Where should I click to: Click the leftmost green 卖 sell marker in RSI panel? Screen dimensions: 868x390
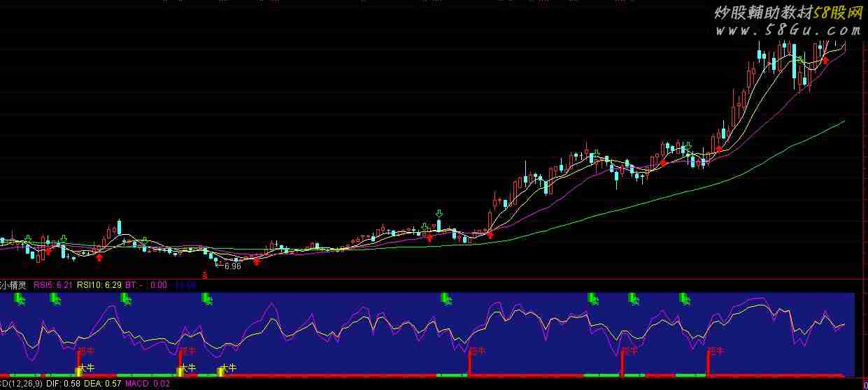click(x=20, y=300)
